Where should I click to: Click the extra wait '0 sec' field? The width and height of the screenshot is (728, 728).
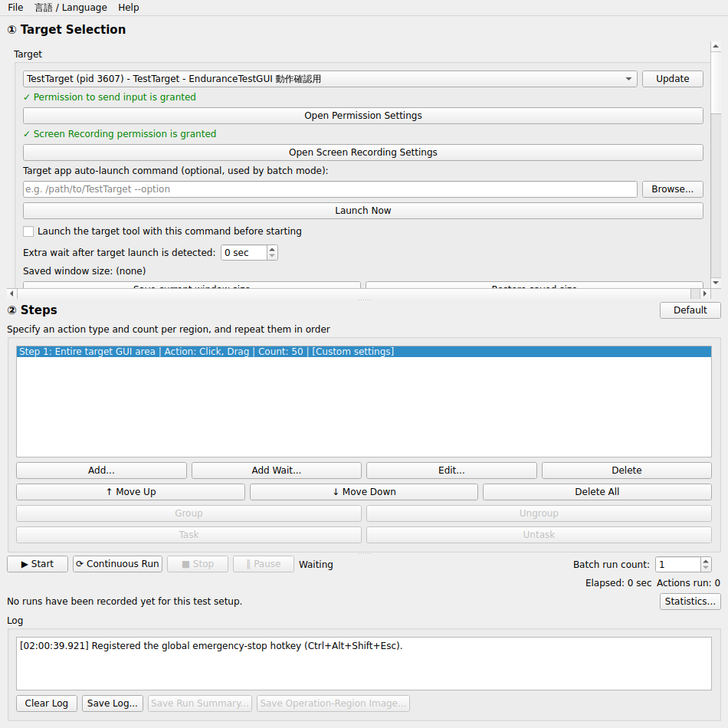pos(244,253)
